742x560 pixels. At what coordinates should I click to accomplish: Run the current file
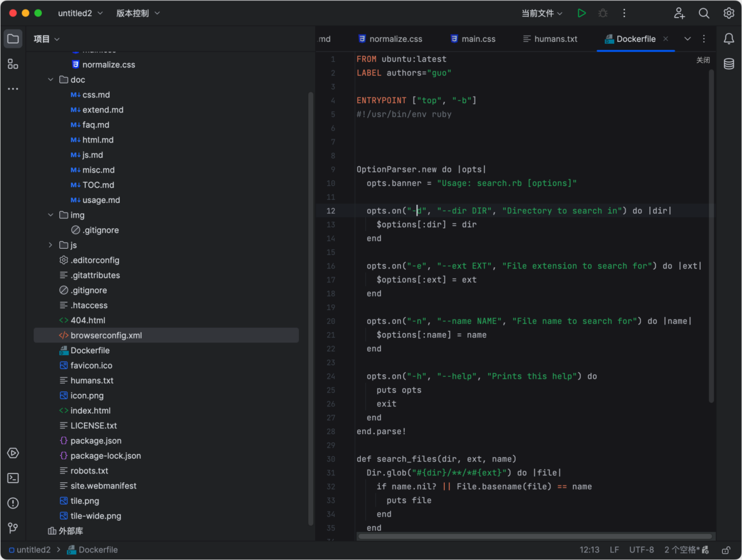point(582,13)
